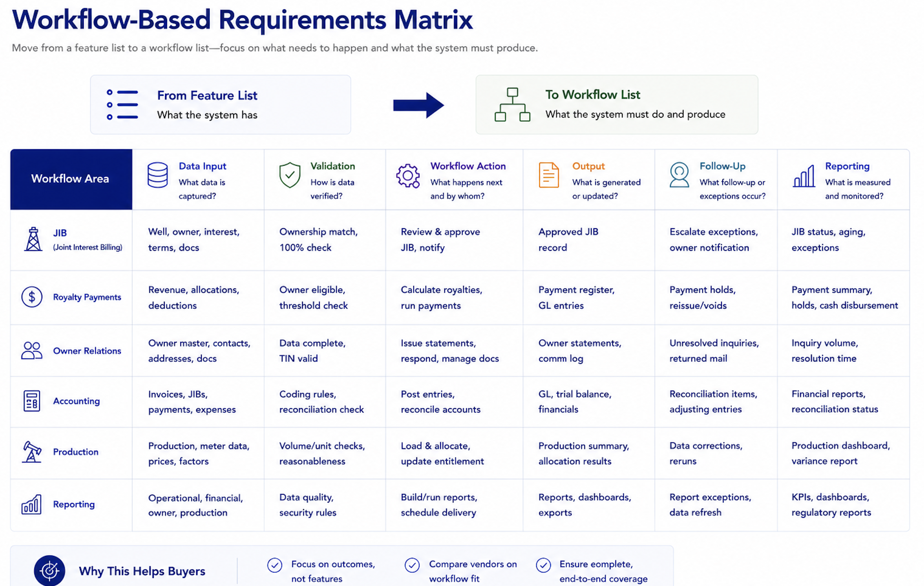The width and height of the screenshot is (924, 586).
Task: Select the 'Reporting' row label text
Action: coord(74,504)
